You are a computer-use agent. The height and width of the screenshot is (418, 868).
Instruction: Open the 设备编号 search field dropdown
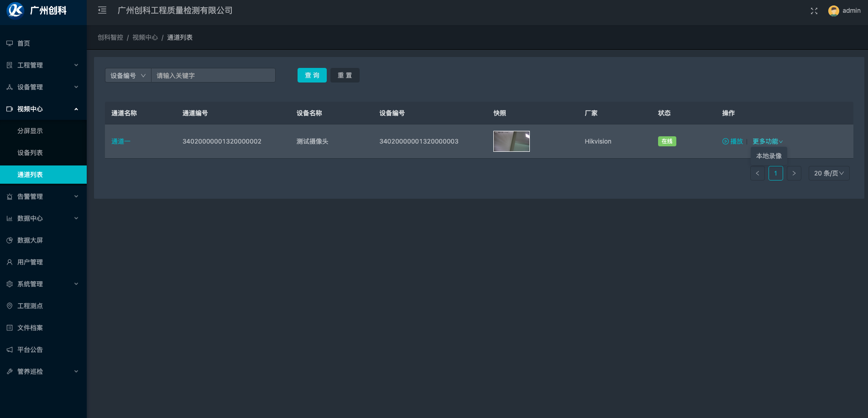pyautogui.click(x=128, y=76)
